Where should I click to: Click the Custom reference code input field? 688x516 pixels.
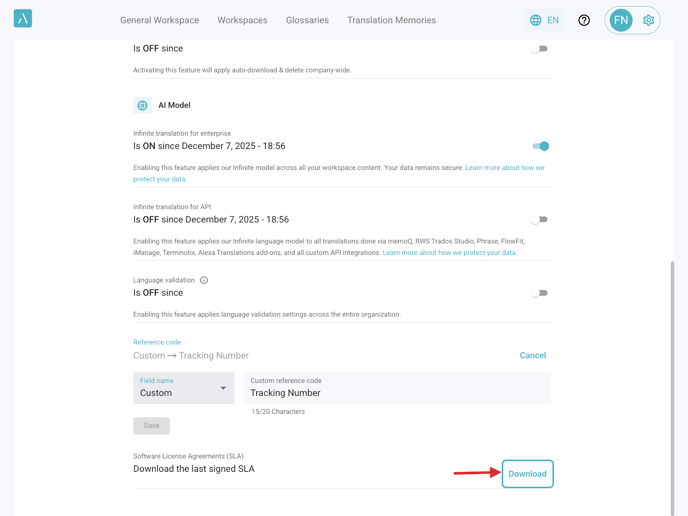(397, 392)
